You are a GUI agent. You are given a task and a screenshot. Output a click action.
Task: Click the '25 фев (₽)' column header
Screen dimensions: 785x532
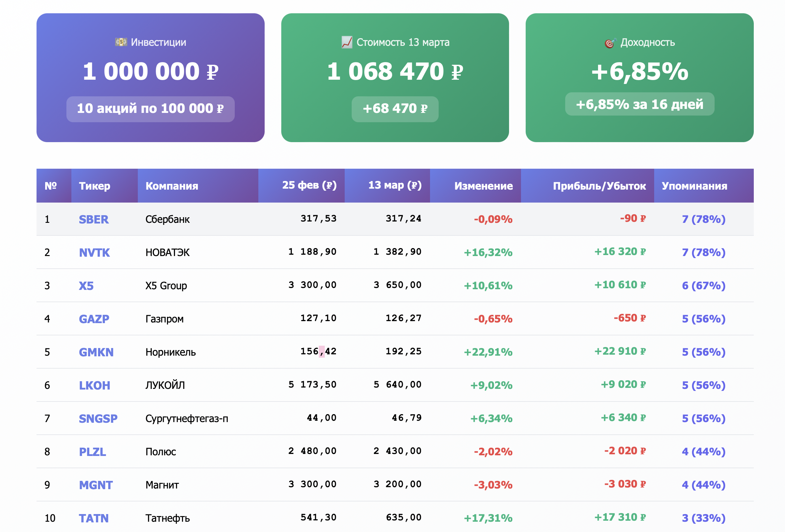pyautogui.click(x=309, y=185)
